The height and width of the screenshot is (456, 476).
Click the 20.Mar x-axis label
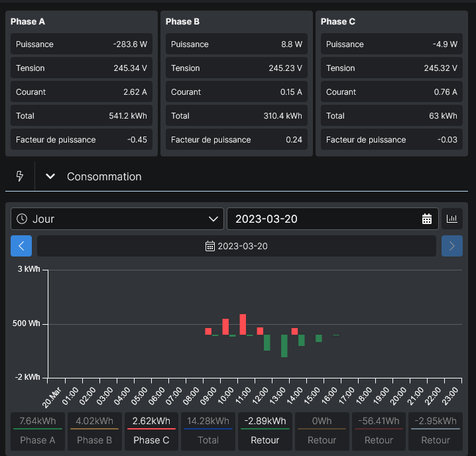52,397
